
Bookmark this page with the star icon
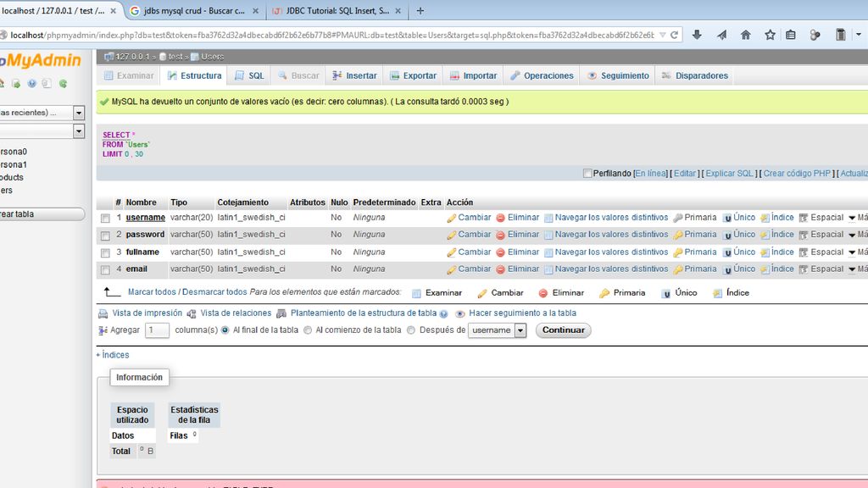pos(770,35)
